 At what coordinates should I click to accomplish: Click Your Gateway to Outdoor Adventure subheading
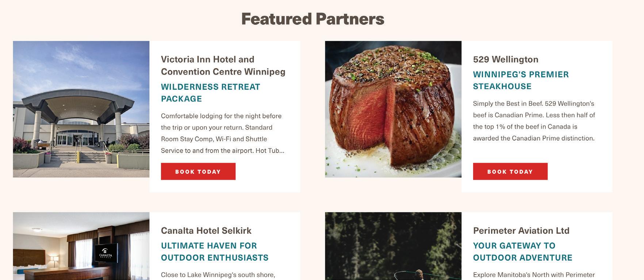pos(523,252)
